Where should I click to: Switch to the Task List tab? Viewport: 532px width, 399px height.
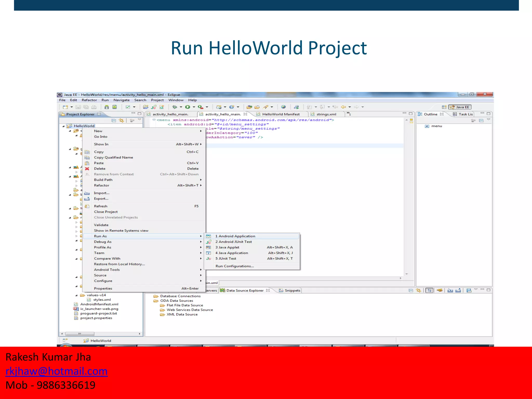coord(463,114)
